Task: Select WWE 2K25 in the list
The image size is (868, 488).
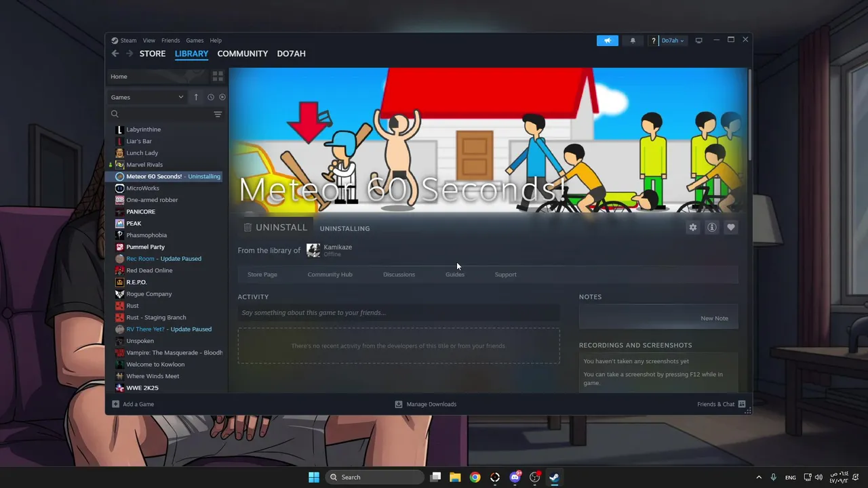Action: tap(142, 388)
